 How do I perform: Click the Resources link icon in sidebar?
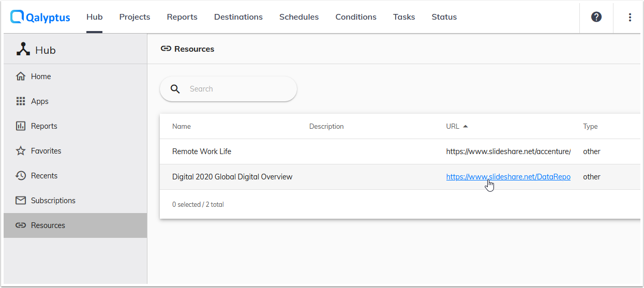point(21,225)
